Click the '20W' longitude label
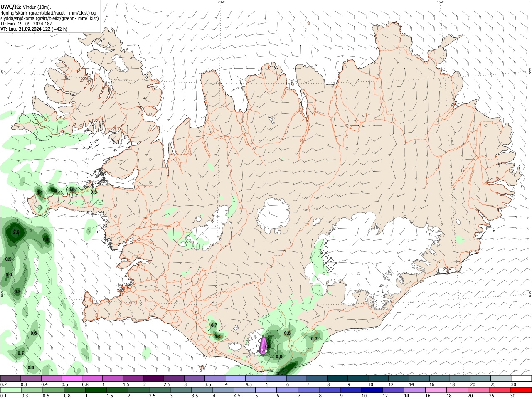 point(221,2)
